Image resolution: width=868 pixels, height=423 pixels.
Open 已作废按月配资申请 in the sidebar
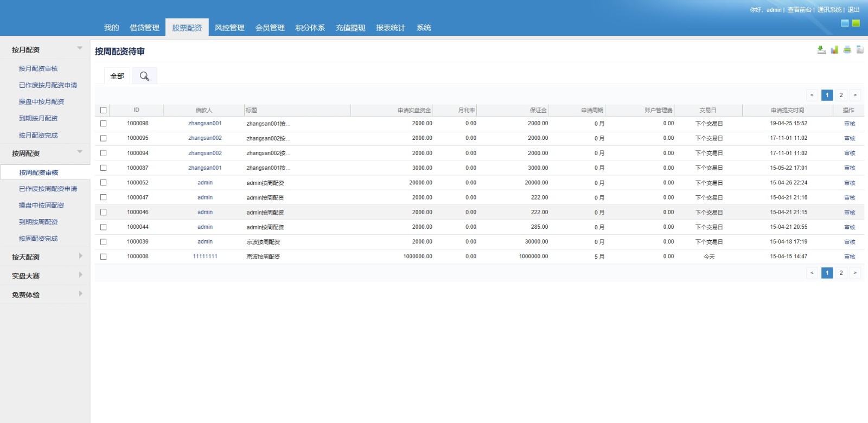click(x=48, y=85)
